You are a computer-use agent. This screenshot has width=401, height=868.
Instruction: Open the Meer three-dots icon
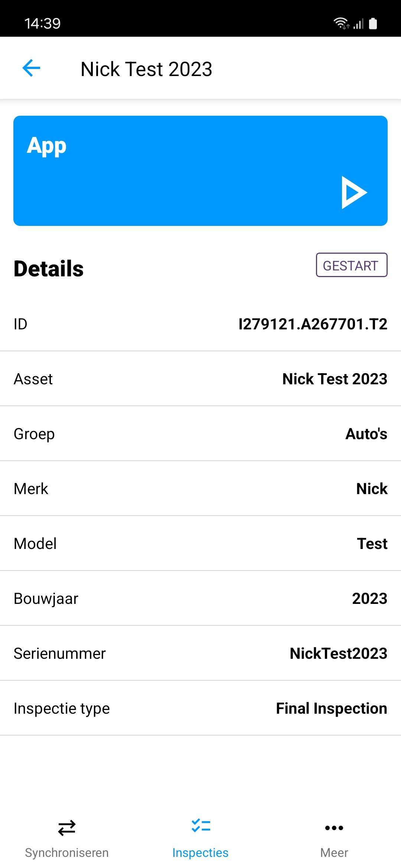pyautogui.click(x=334, y=828)
